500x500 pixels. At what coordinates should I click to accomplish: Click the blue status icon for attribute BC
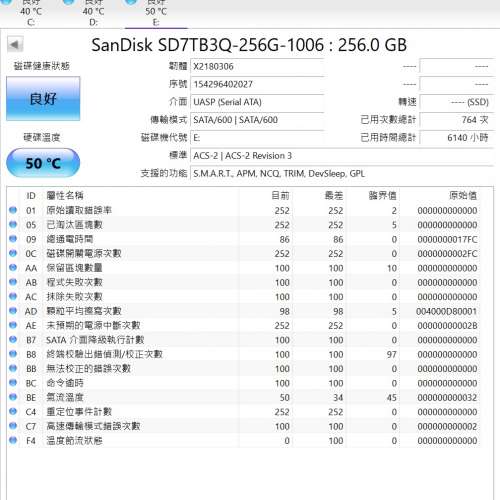tap(13, 383)
